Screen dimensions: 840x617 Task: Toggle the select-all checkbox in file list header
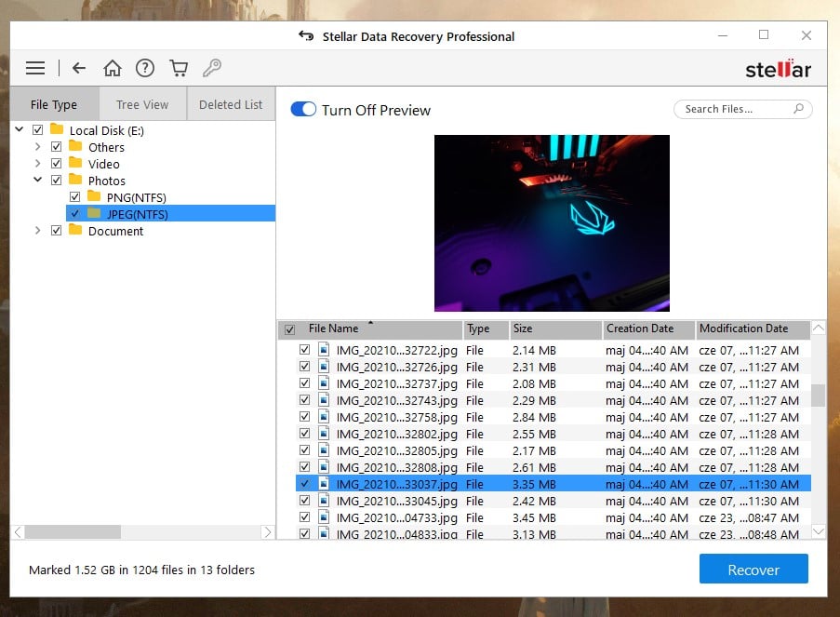click(x=289, y=329)
